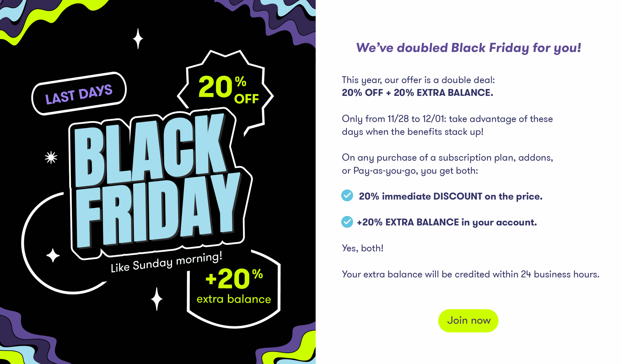Viewport: 621px width, 364px height.
Task: Click the Join now button
Action: [468, 321]
